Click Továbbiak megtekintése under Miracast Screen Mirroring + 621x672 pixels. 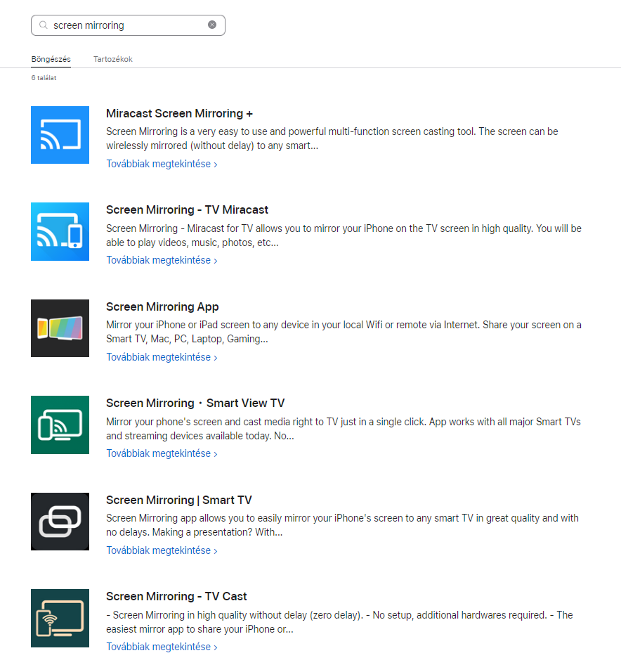coord(162,164)
